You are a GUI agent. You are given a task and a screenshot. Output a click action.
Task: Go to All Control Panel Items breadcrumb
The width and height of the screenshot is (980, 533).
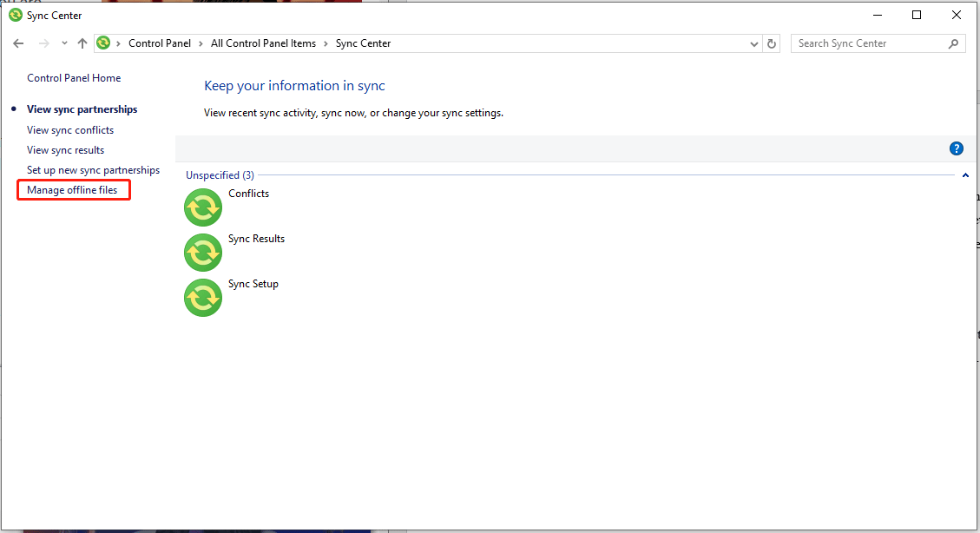click(x=263, y=43)
